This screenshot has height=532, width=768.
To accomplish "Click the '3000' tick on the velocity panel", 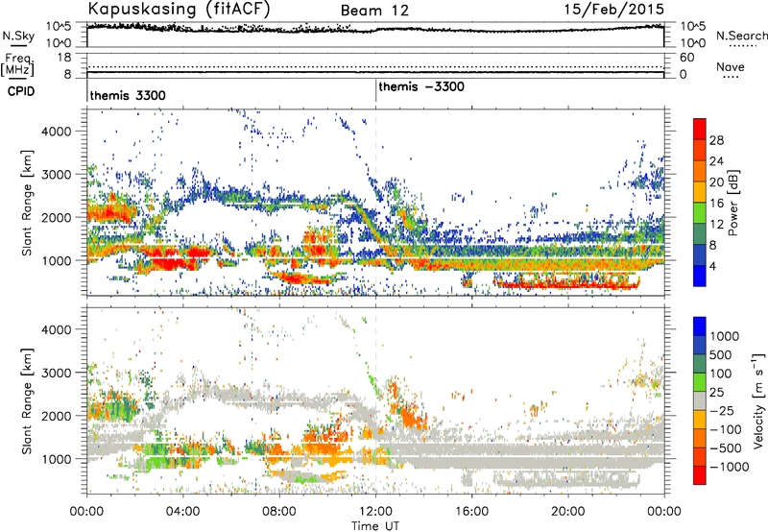I will tap(56, 373).
